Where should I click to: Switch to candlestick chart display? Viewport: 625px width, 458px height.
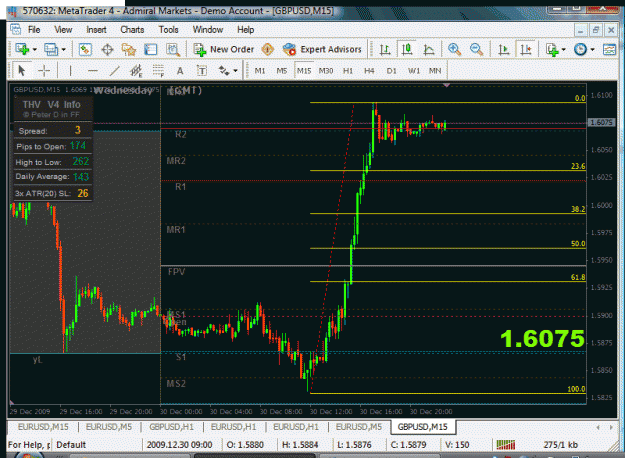click(x=407, y=49)
